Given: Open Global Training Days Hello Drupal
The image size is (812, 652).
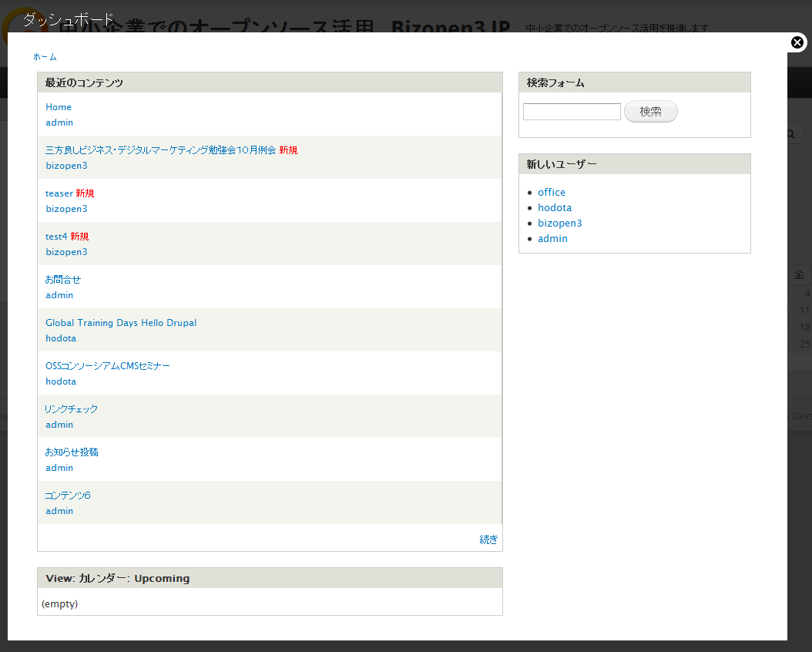Looking at the screenshot, I should pyautogui.click(x=121, y=323).
